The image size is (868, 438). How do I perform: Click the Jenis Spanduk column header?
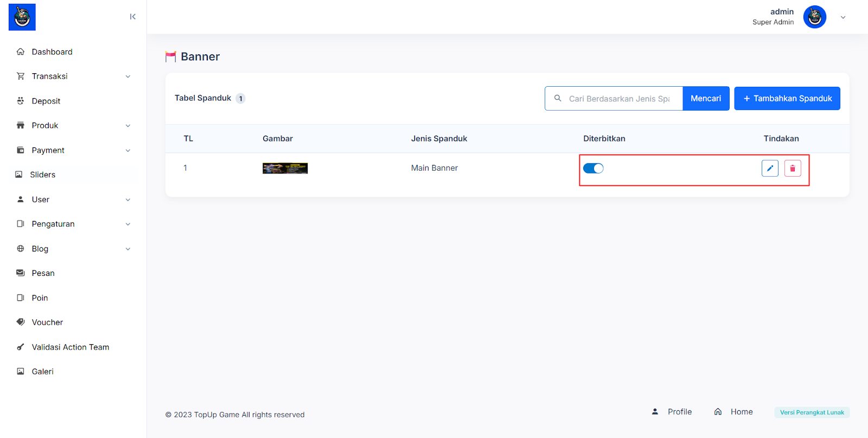(439, 138)
